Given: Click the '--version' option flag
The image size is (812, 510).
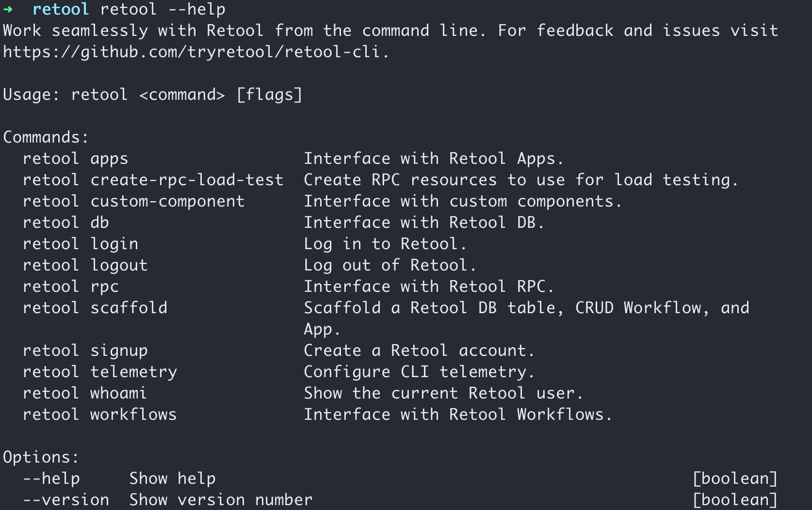Looking at the screenshot, I should pos(65,500).
